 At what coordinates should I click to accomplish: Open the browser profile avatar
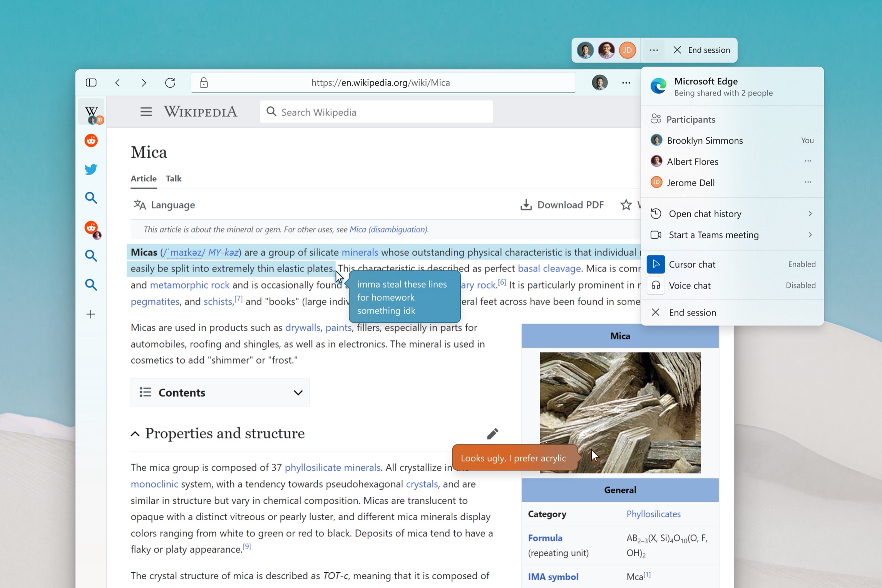click(599, 82)
